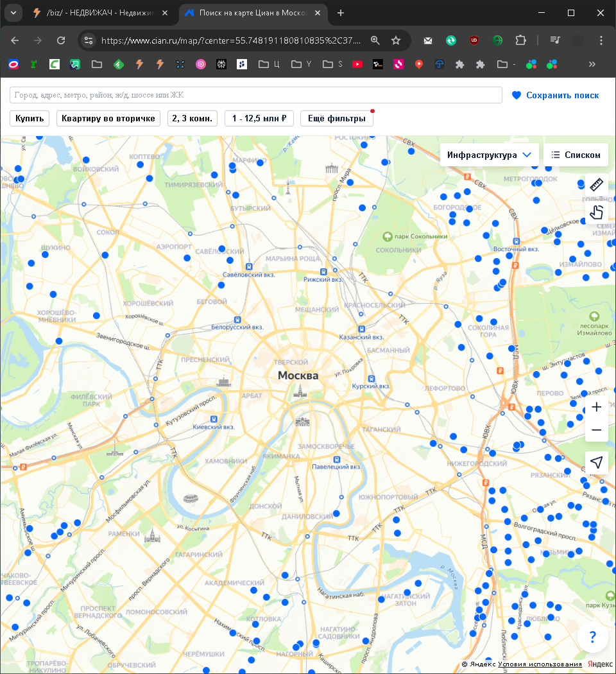
Task: Open the 1 - 12,5 млн ₽ price filter
Action: click(x=259, y=118)
